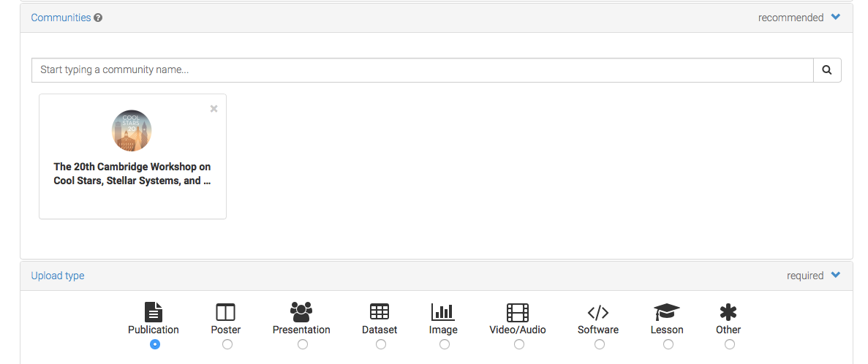
Task: Click the Image bar-chart icon
Action: (443, 312)
